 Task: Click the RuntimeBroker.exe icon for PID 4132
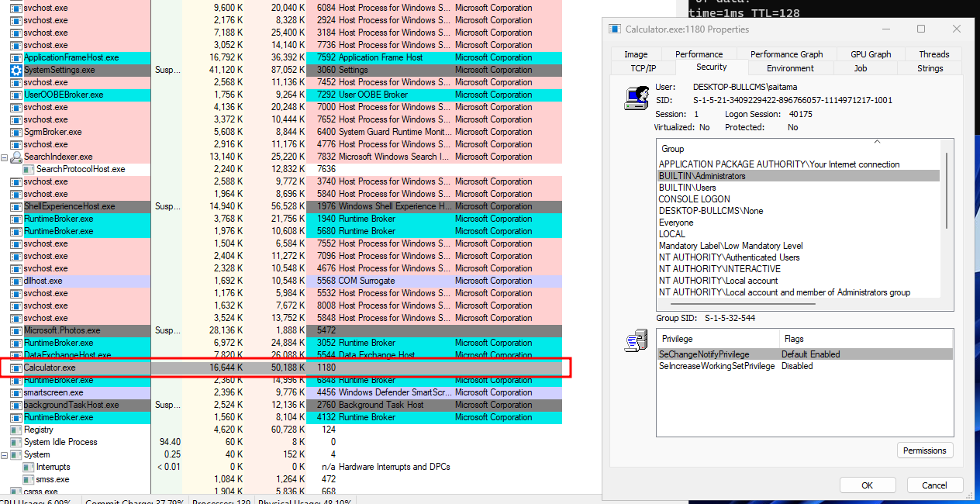tap(16, 417)
